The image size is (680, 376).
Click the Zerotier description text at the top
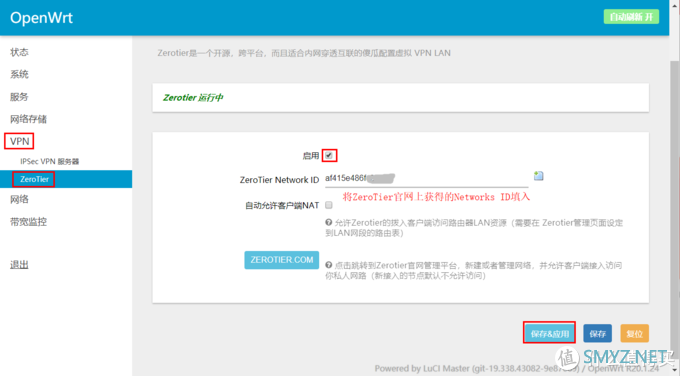pyautogui.click(x=304, y=53)
